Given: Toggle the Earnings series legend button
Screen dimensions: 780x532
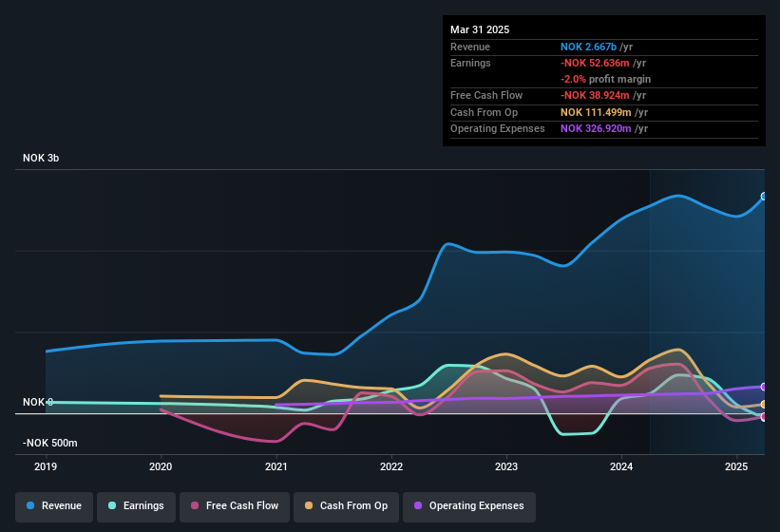Looking at the screenshot, I should click(136, 506).
